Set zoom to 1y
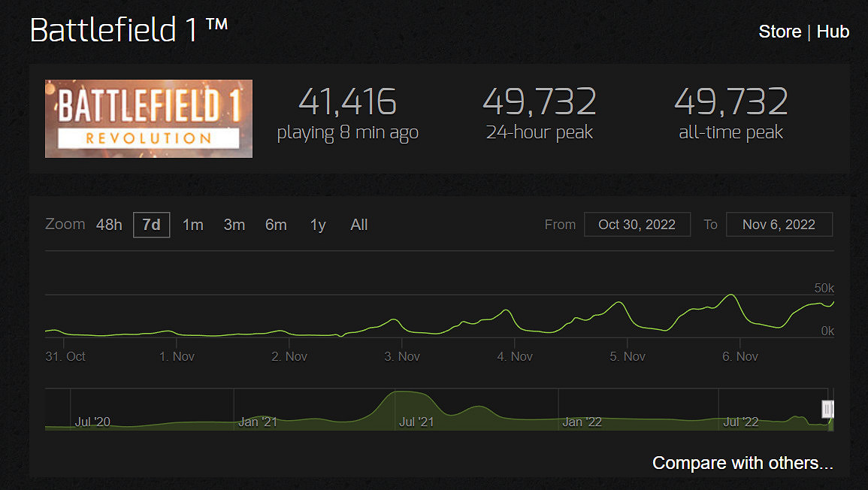 click(x=318, y=225)
